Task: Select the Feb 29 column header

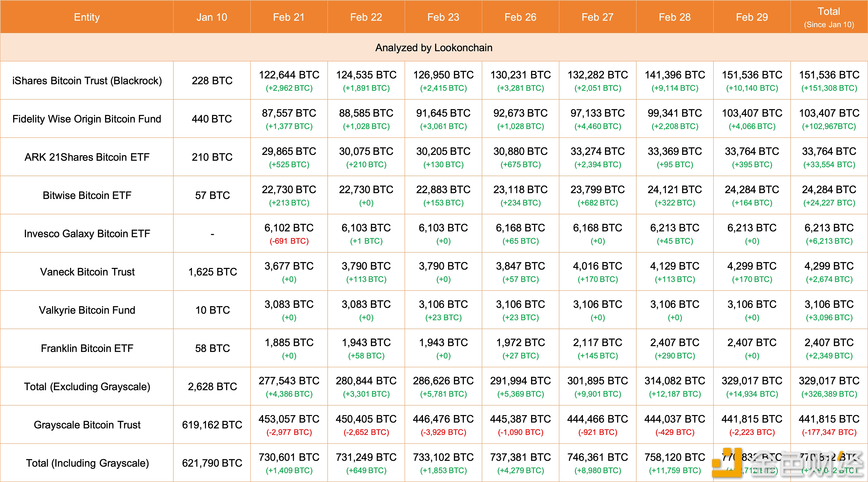Action: pos(752,17)
